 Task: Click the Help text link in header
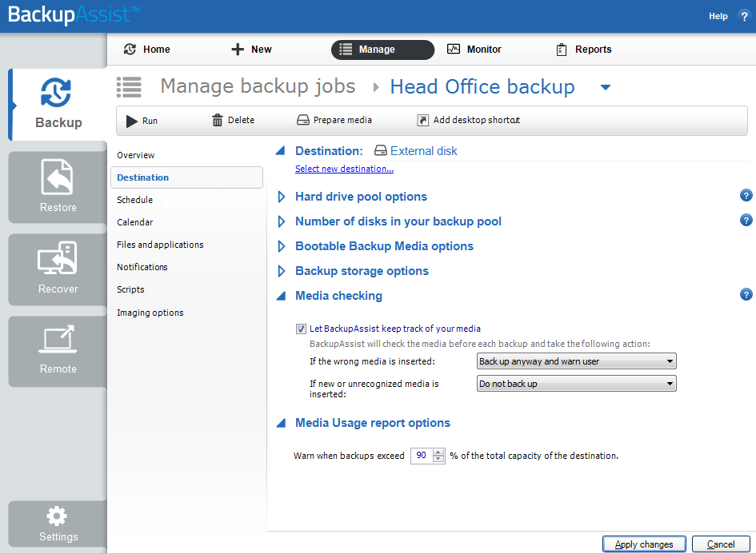tap(718, 16)
